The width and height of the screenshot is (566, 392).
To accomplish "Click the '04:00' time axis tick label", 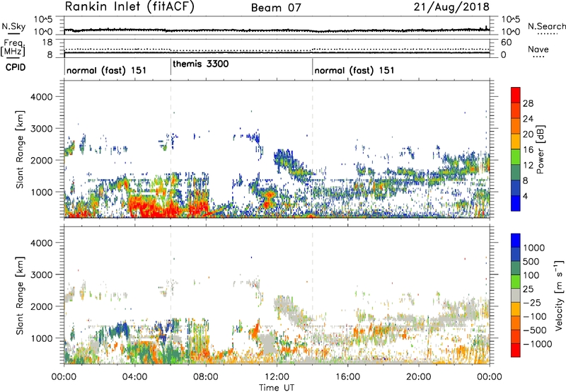I will [x=134, y=377].
